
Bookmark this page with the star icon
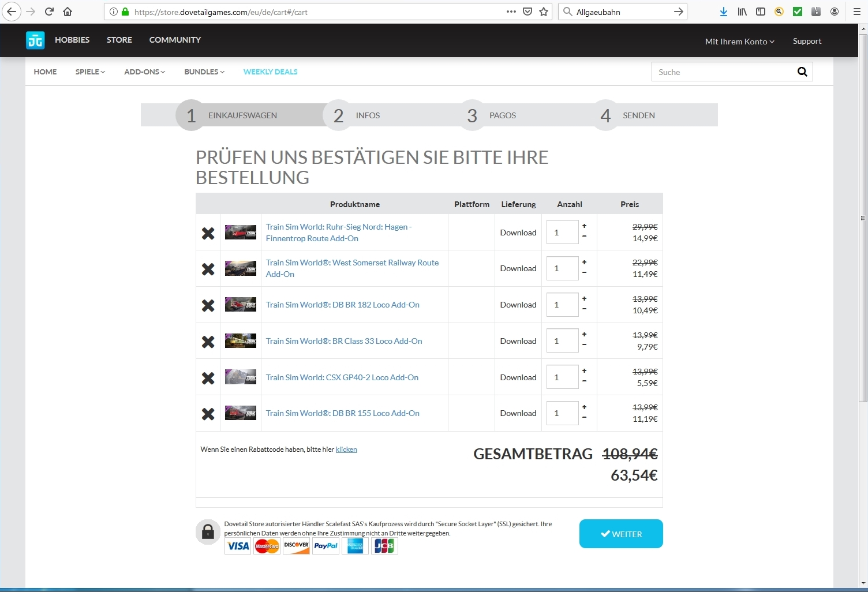[x=544, y=12]
